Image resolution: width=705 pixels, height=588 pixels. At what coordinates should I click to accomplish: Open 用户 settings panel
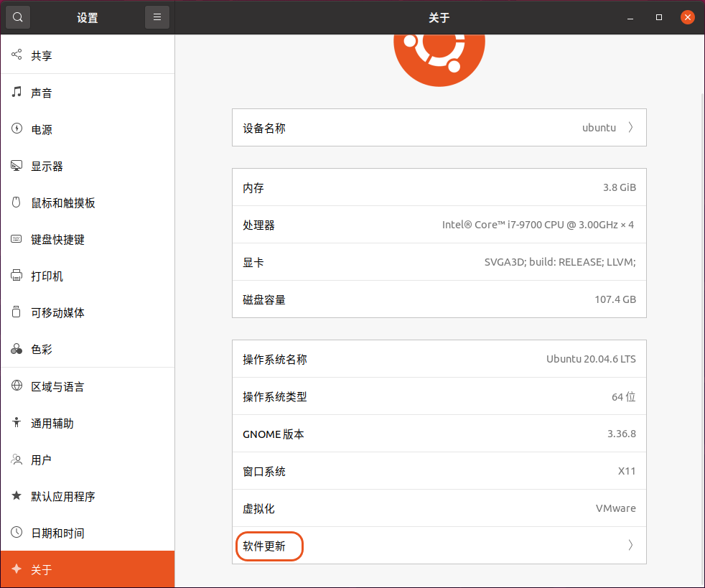88,460
